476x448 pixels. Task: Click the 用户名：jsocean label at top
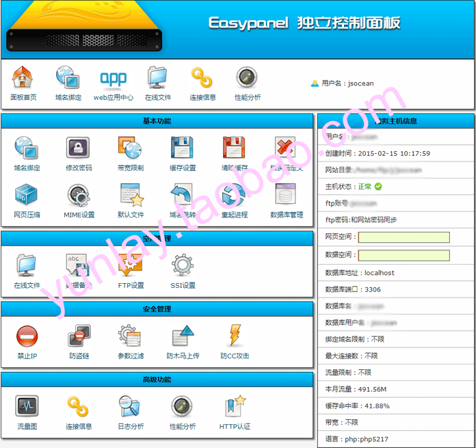click(347, 83)
